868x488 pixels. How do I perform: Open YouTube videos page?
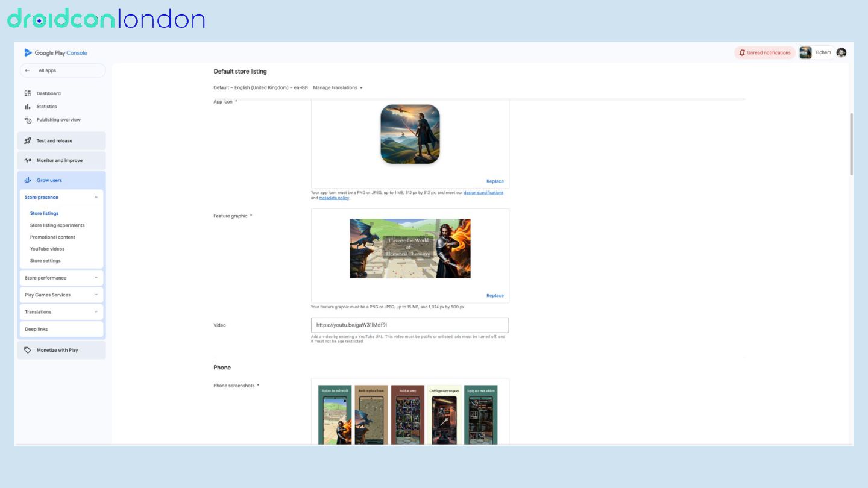click(47, 249)
